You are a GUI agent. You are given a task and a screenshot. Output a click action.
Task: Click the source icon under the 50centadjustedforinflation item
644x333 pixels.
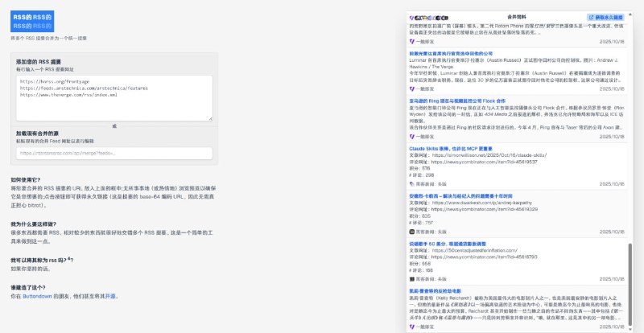click(412, 279)
